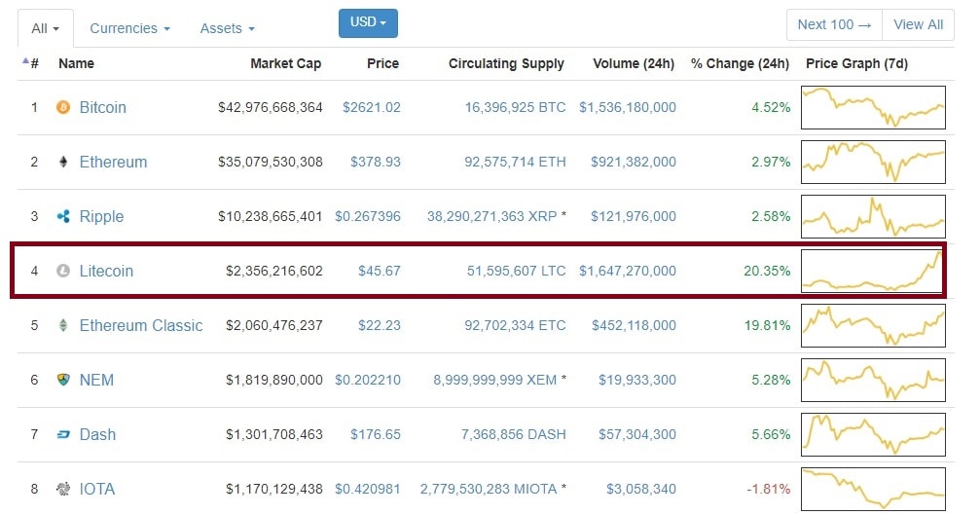Image resolution: width=980 pixels, height=515 pixels.
Task: Select the All tab
Action: pyautogui.click(x=45, y=28)
